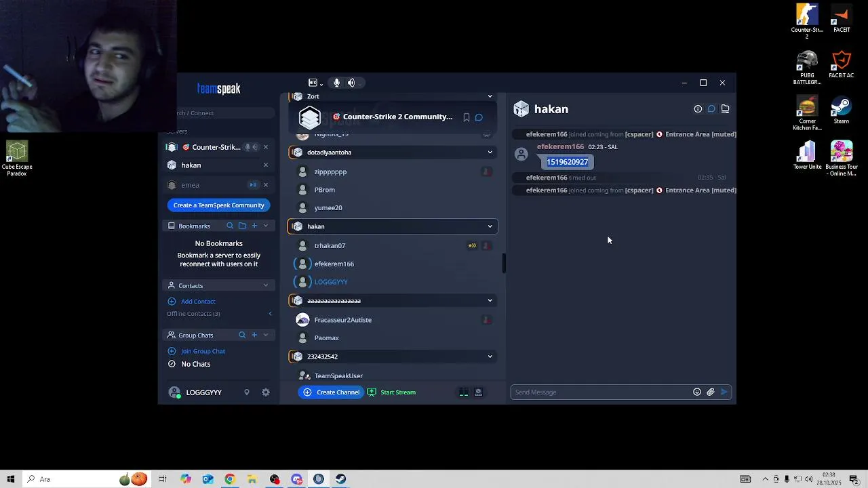The image size is (868, 488).
Task: Attach a file with paperclip icon
Action: (x=711, y=392)
